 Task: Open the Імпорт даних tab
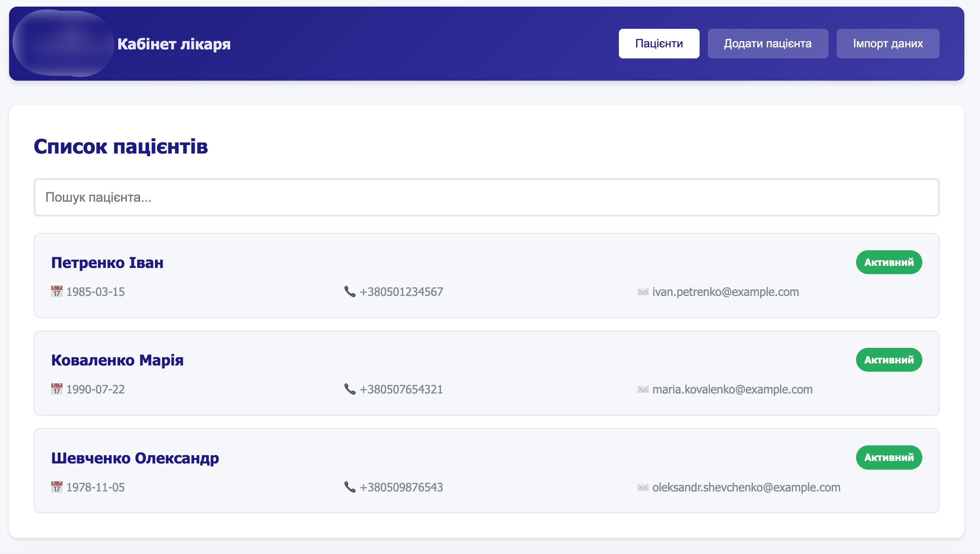click(x=888, y=44)
